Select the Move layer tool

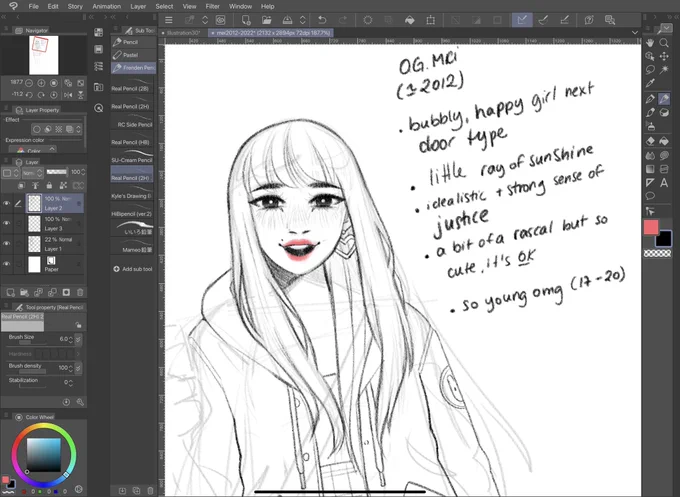(664, 56)
